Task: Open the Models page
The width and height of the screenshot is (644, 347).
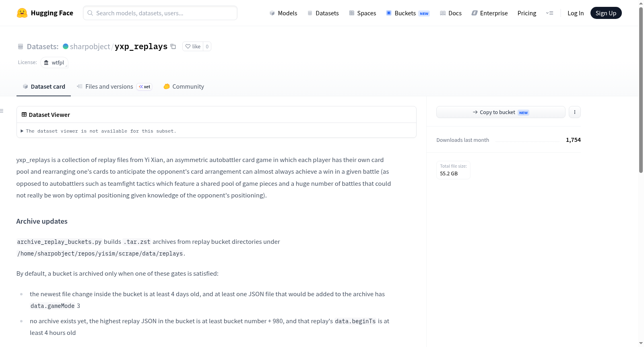Action: click(283, 13)
